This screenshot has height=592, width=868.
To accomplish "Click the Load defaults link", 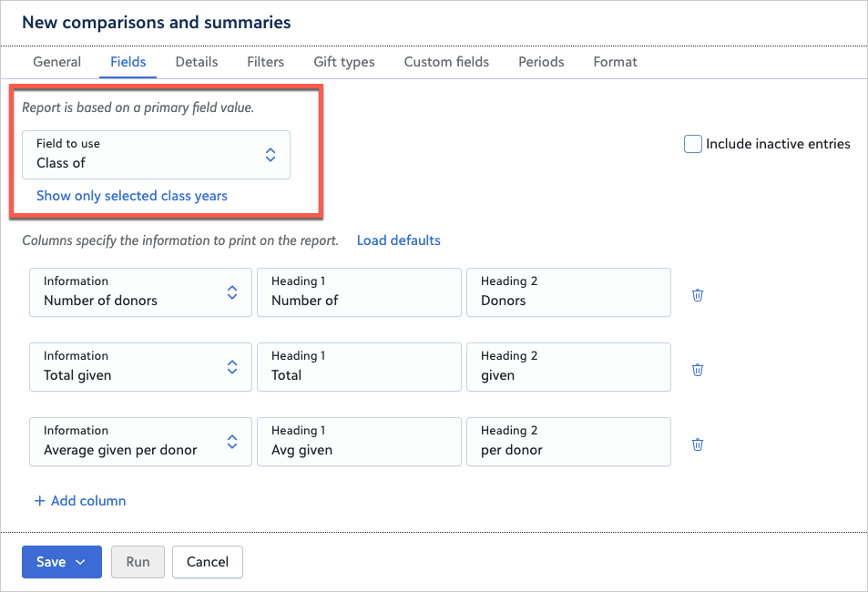I will pyautogui.click(x=398, y=240).
